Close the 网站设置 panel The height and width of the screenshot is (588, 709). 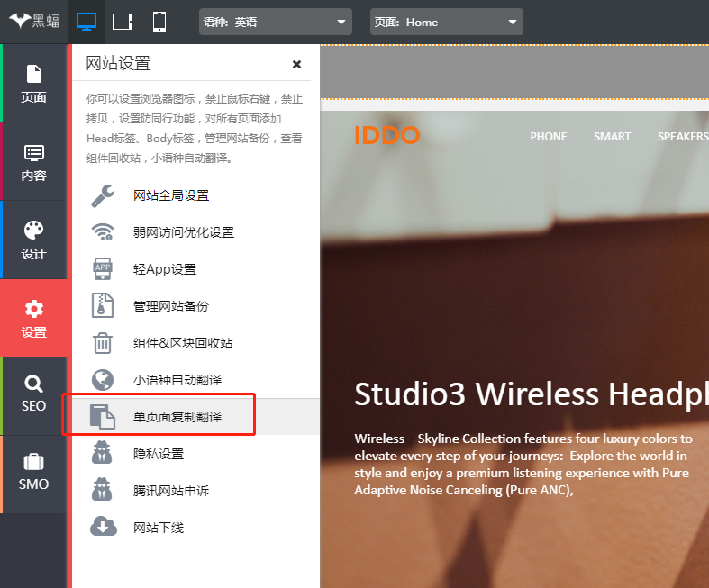296,64
